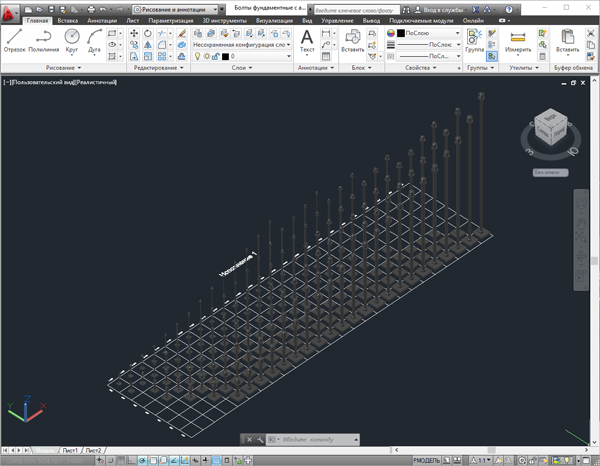Select the Полилиния polyline tool

43,39
